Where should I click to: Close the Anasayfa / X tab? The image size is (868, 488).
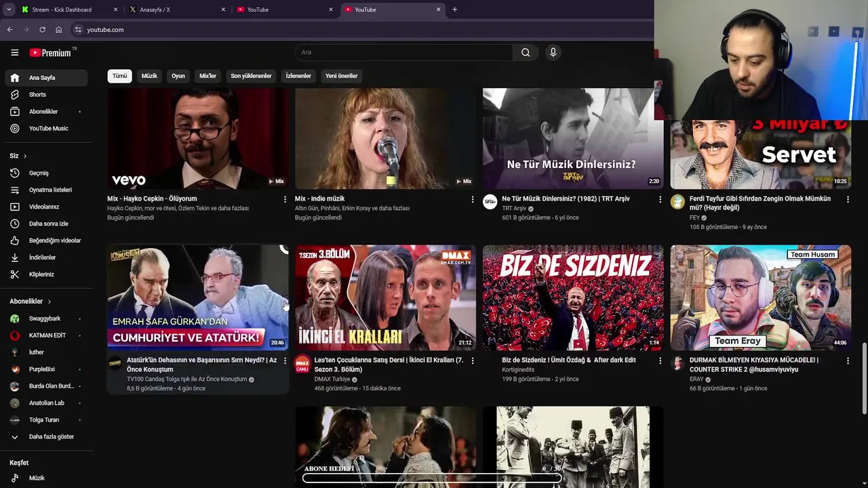click(223, 9)
